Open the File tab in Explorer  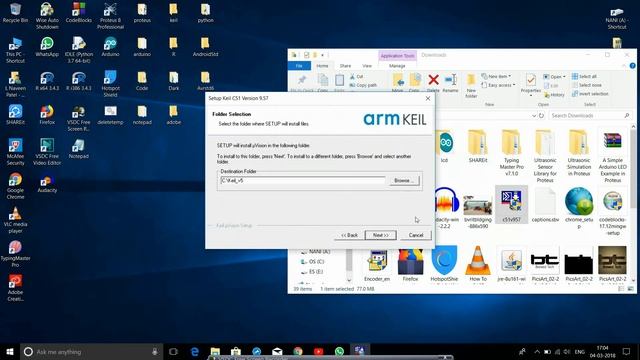[299, 66]
